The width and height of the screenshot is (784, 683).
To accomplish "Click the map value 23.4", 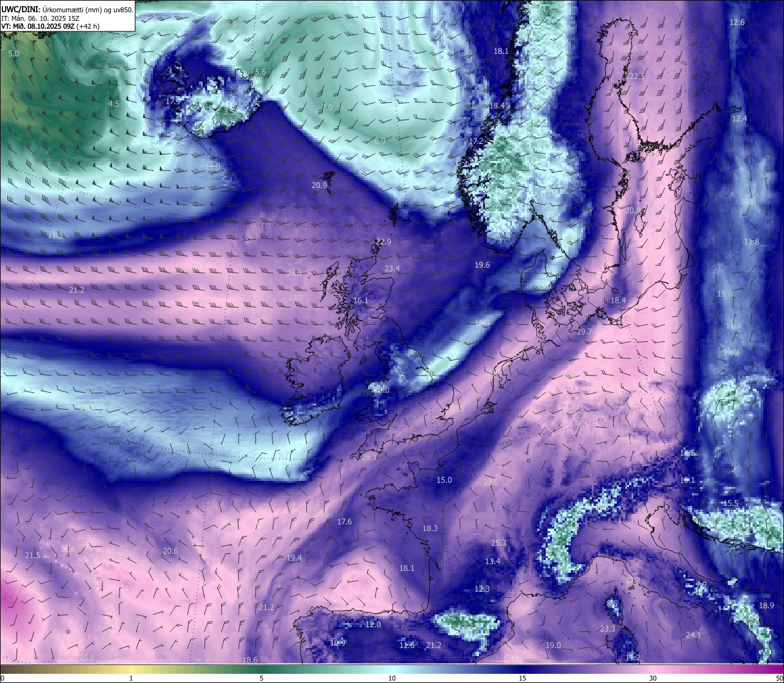I will (x=392, y=269).
